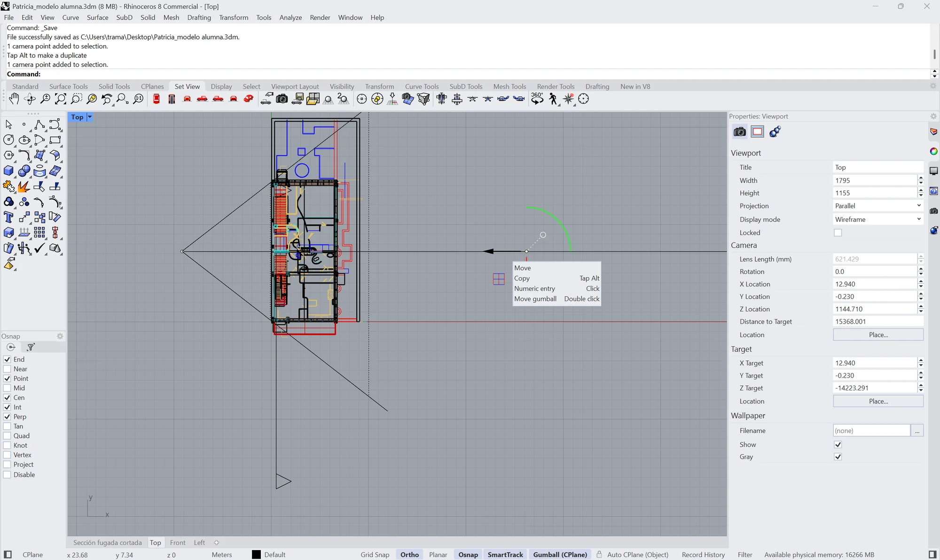Click the rainbow color wheel side icon
The width and height of the screenshot is (940, 560).
(933, 151)
